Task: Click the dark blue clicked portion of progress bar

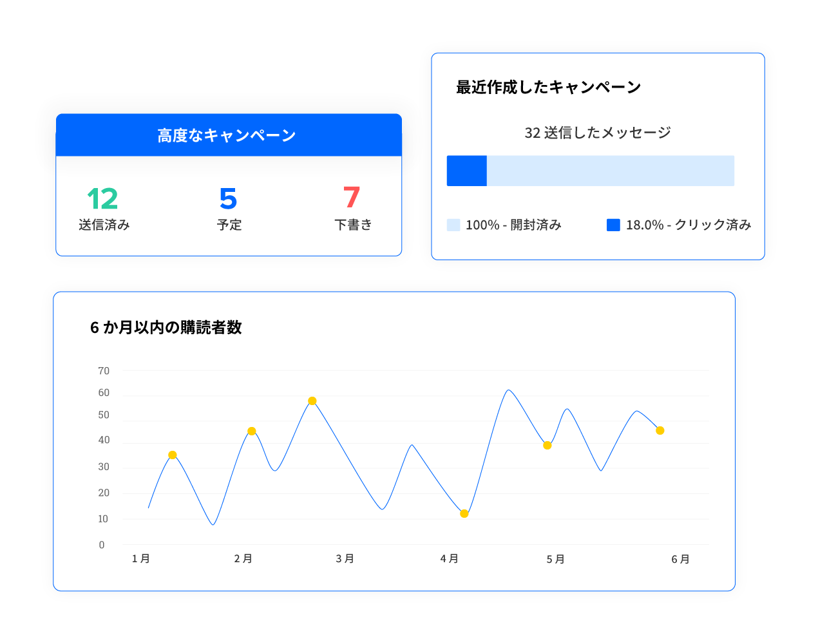Action: (466, 171)
